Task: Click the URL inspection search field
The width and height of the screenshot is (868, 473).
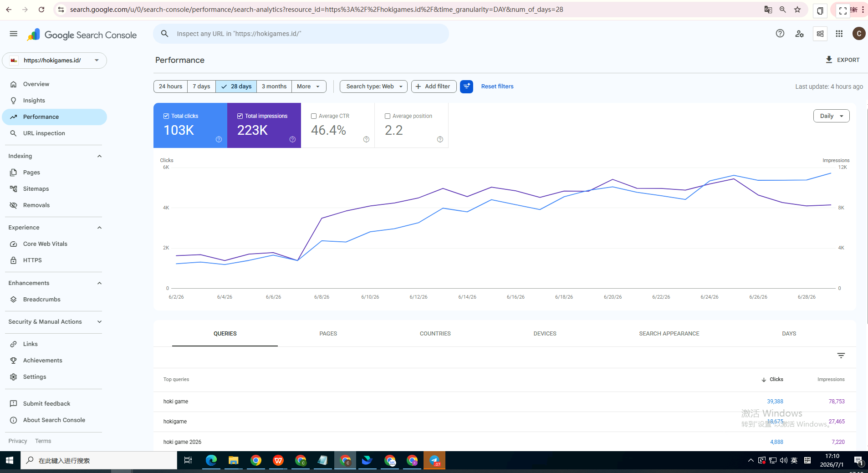Action: click(301, 34)
